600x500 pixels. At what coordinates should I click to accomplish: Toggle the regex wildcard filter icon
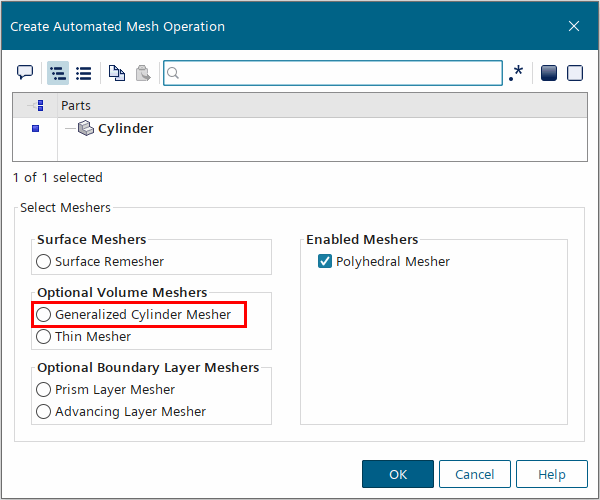pyautogui.click(x=516, y=74)
